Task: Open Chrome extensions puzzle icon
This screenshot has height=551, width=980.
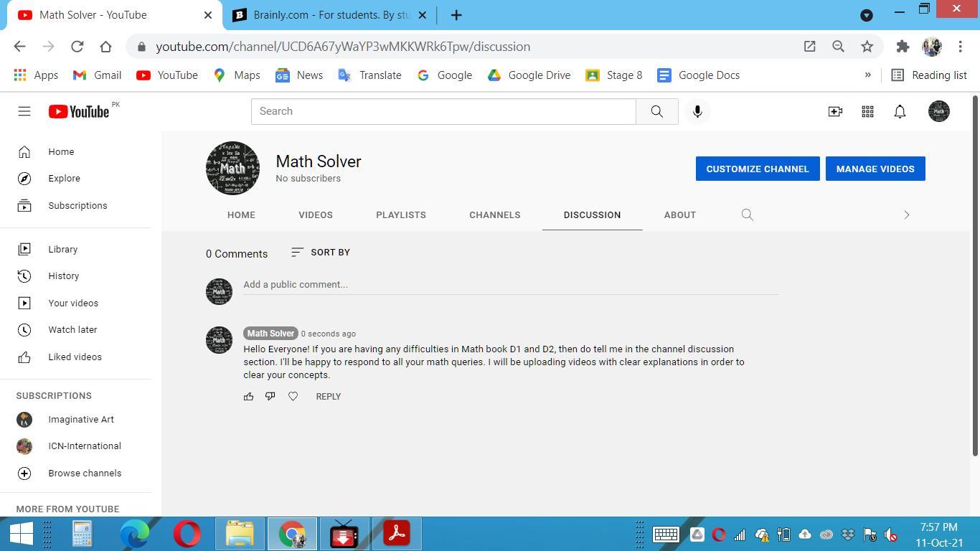Action: click(x=903, y=47)
